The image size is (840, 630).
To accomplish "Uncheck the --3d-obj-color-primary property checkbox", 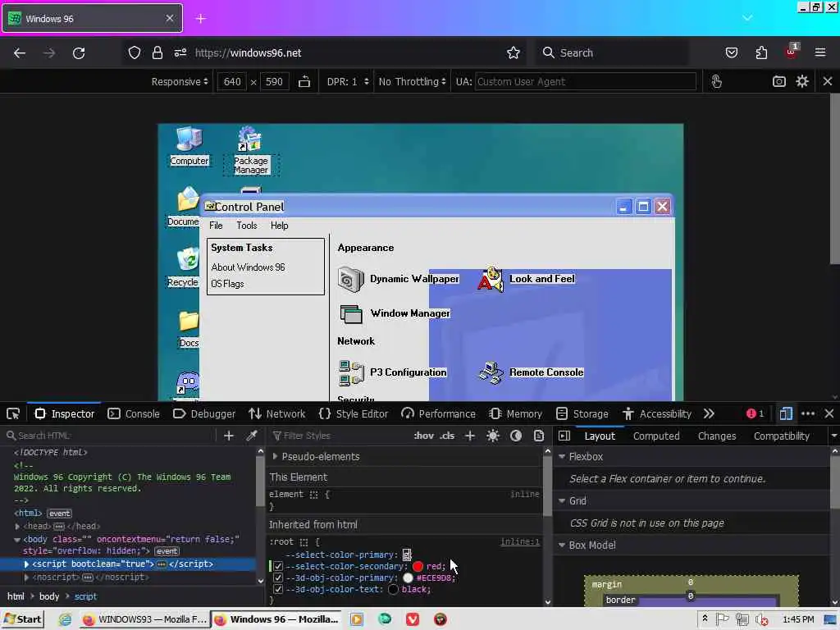I will [278, 577].
